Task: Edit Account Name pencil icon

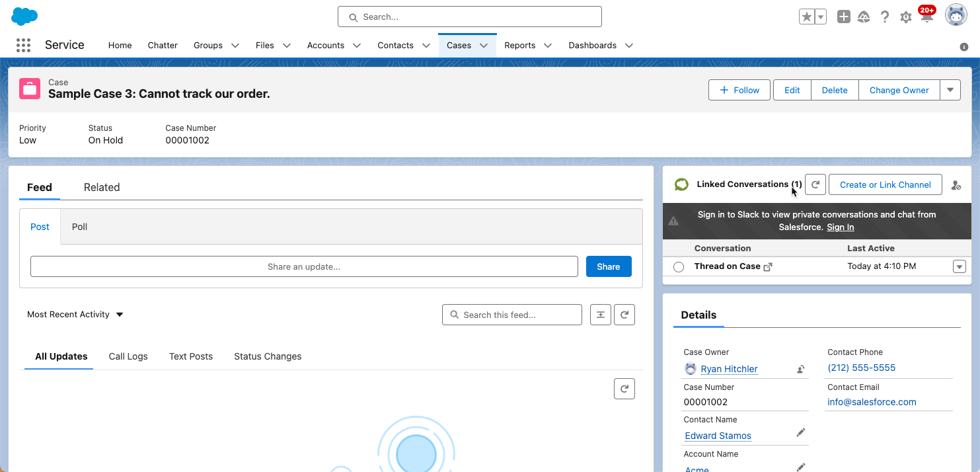Action: pos(801,467)
